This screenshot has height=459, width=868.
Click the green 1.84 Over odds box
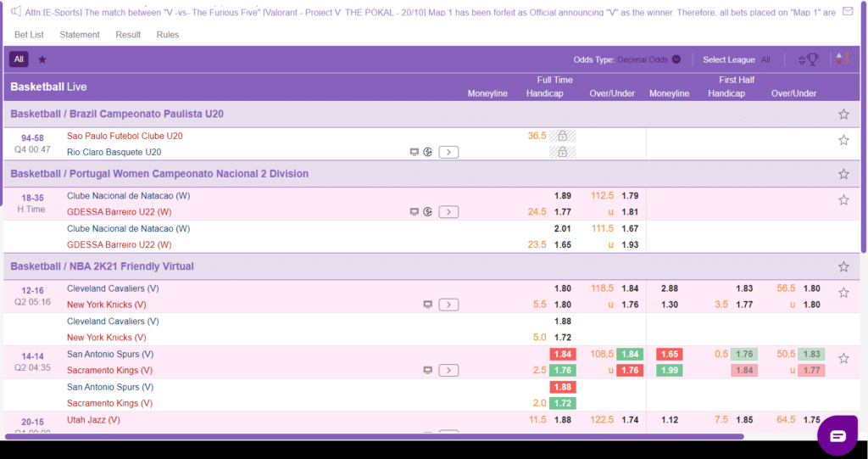[630, 354]
